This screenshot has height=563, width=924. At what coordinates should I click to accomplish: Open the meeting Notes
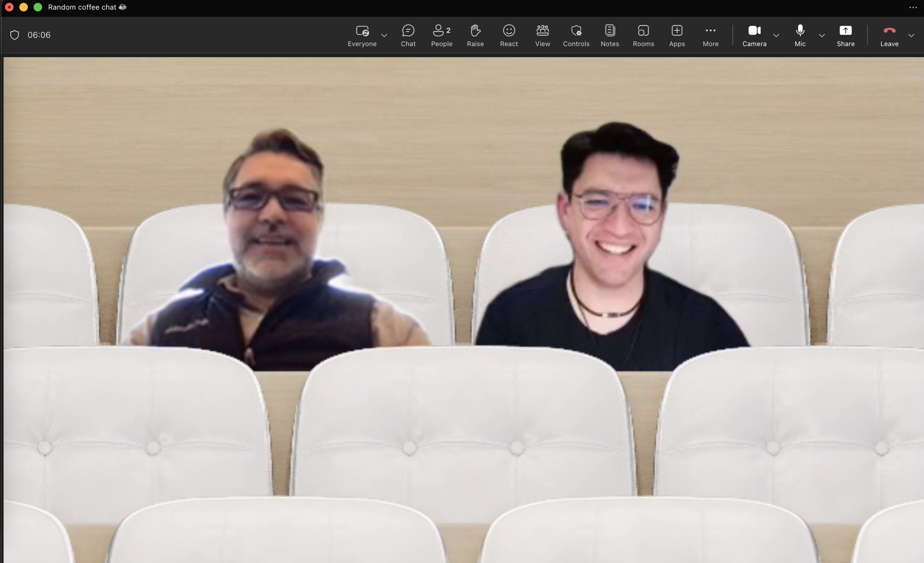(610, 35)
